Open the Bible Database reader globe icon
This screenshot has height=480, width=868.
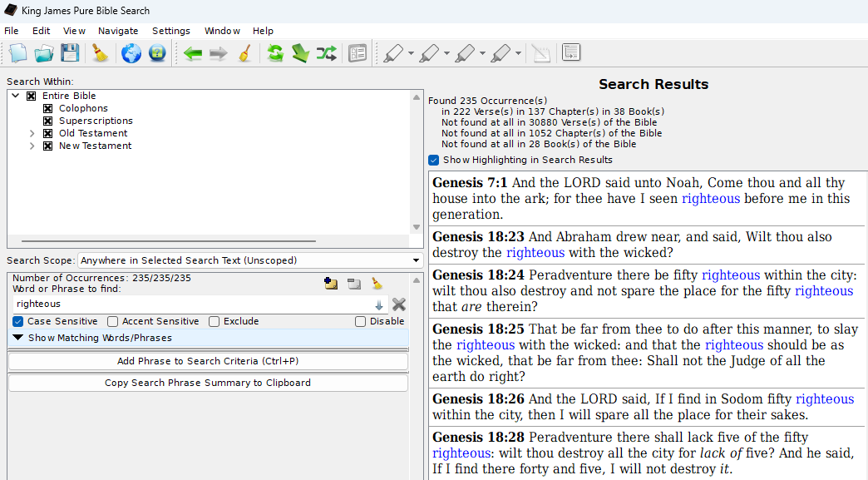pyautogui.click(x=131, y=53)
